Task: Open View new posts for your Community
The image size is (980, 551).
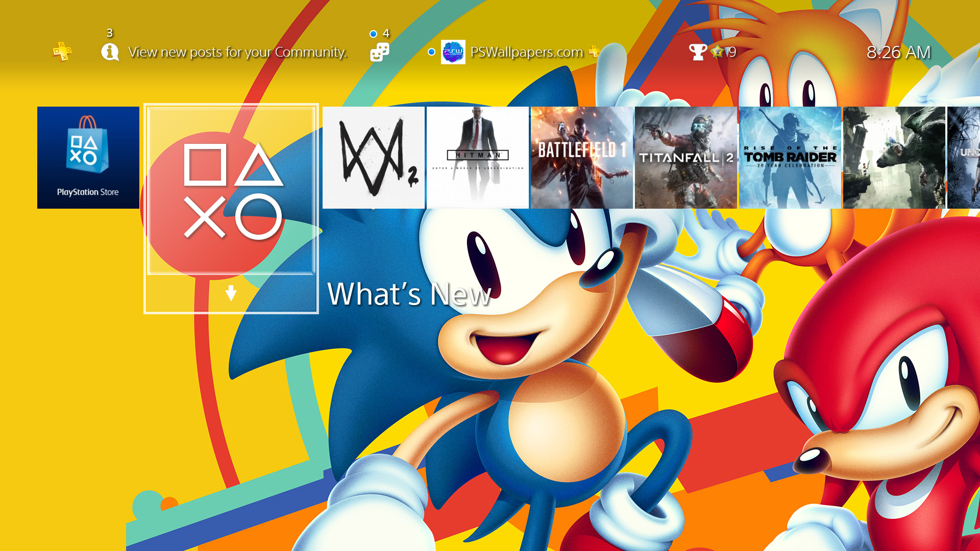Action: tap(237, 52)
